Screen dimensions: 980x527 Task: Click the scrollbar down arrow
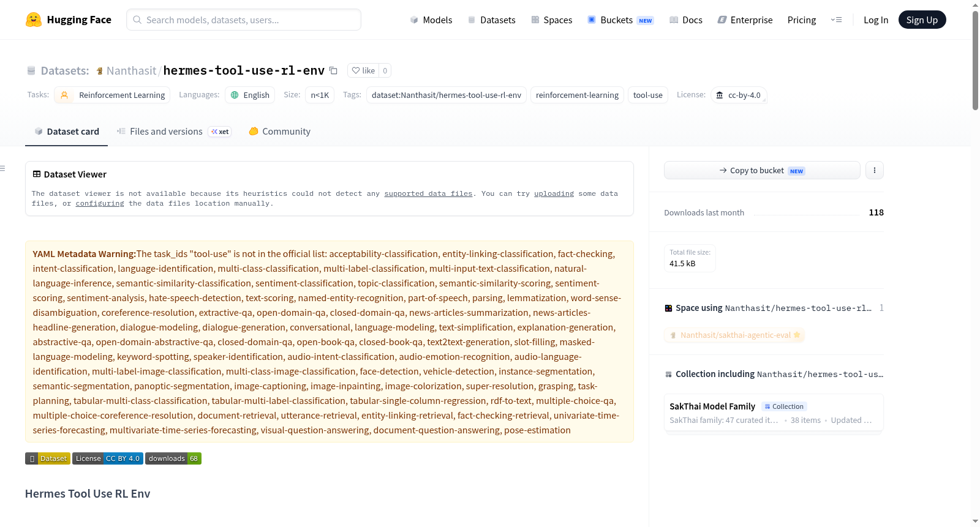975,521
